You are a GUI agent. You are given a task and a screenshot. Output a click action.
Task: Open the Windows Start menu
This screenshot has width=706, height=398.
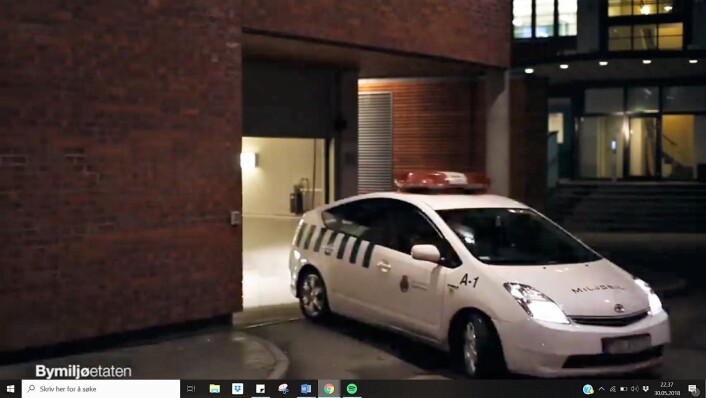click(10, 389)
